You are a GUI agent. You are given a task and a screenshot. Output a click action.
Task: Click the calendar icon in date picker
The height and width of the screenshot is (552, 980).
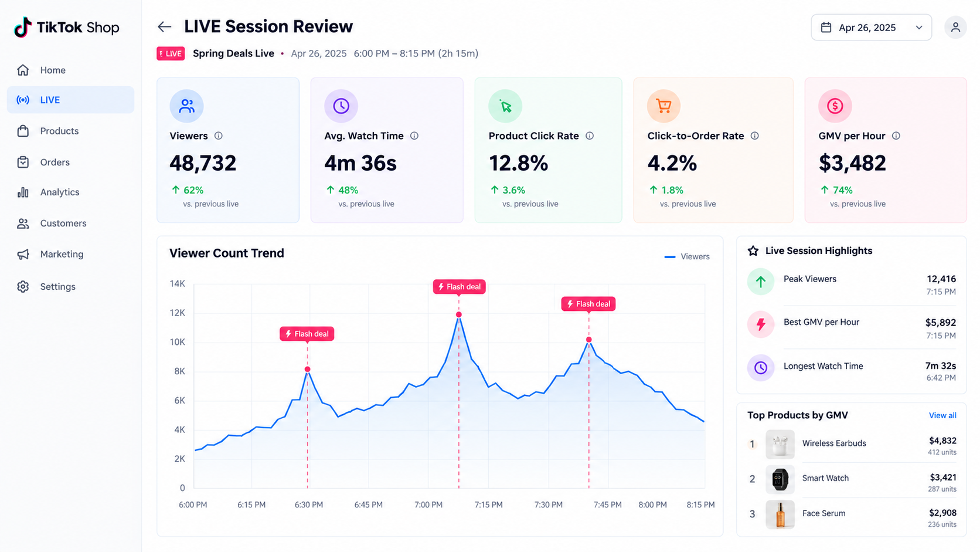[826, 28]
